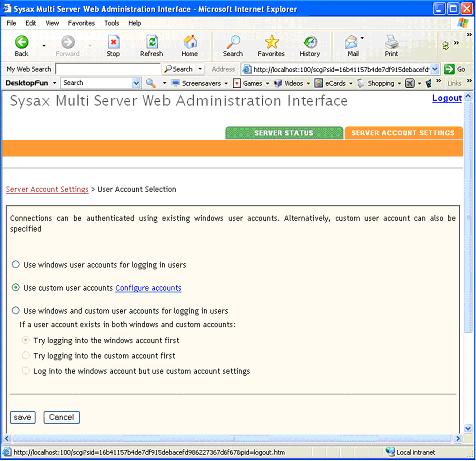Open the Mail toolbar icon
The height and width of the screenshot is (461, 476).
point(351,42)
